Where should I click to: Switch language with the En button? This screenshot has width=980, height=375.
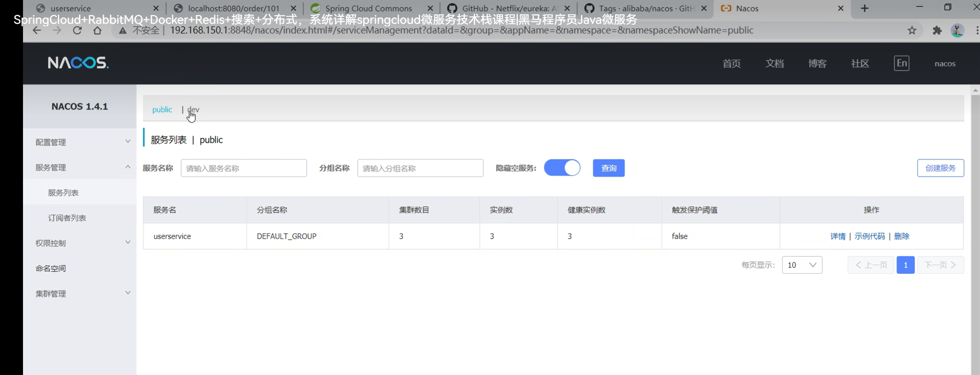pos(902,63)
